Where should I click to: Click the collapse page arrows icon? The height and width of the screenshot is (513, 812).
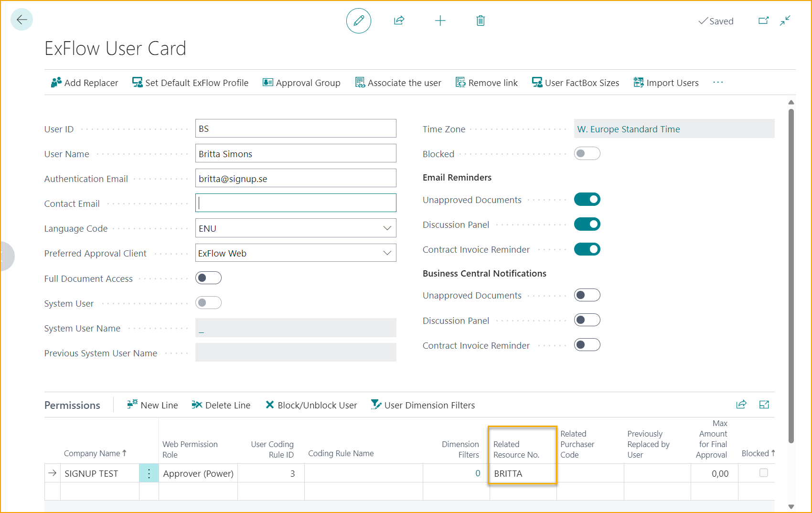pyautogui.click(x=785, y=21)
